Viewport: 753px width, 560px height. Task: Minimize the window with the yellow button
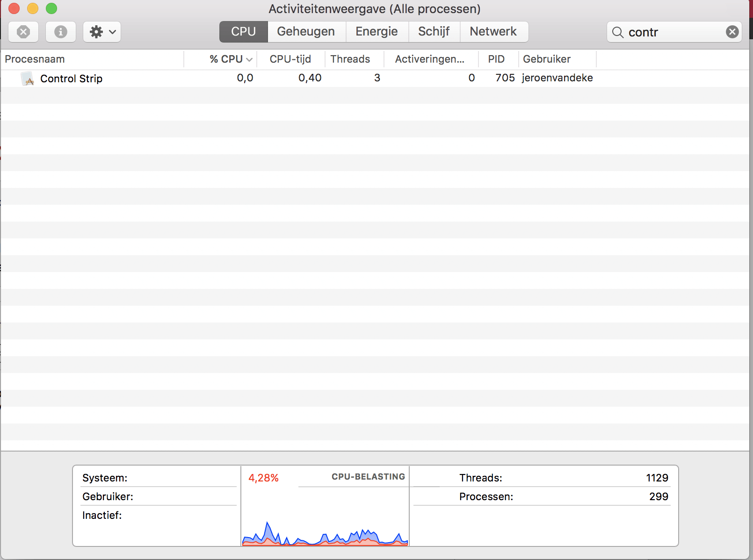(x=33, y=8)
